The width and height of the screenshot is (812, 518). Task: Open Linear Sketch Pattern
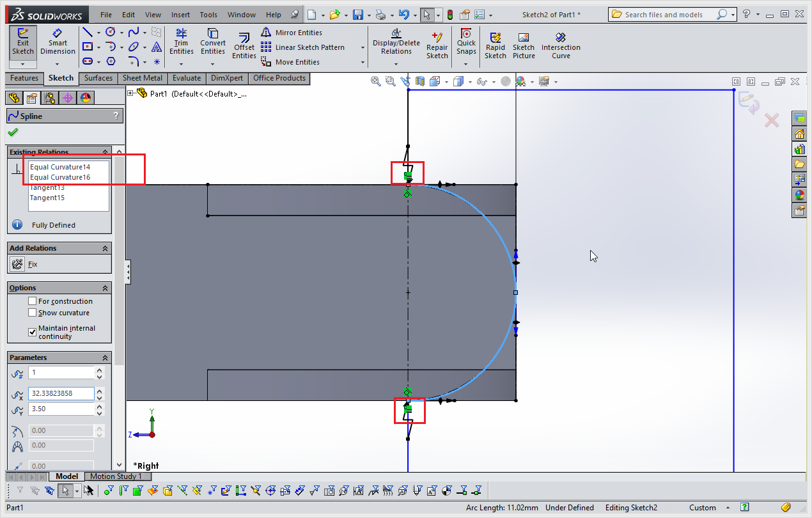pyautogui.click(x=303, y=47)
